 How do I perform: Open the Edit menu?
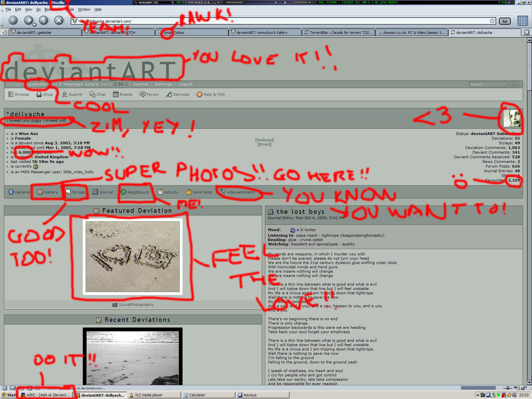coord(18,9)
